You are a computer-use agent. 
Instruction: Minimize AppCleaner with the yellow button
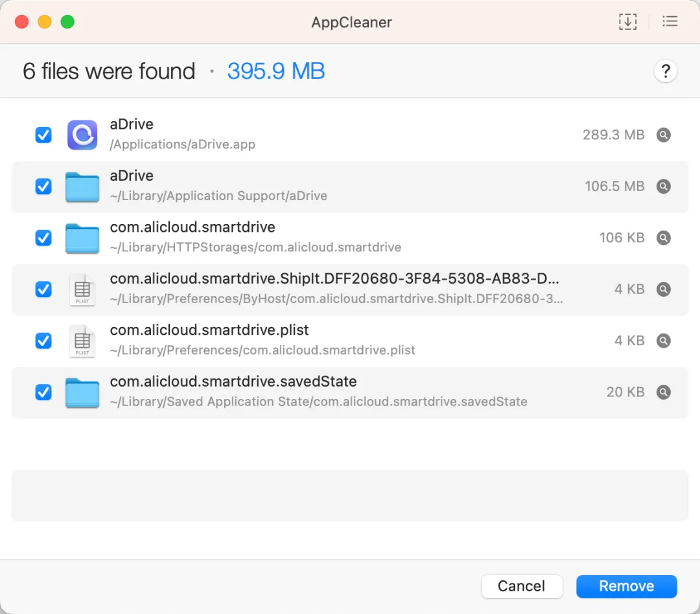click(45, 21)
